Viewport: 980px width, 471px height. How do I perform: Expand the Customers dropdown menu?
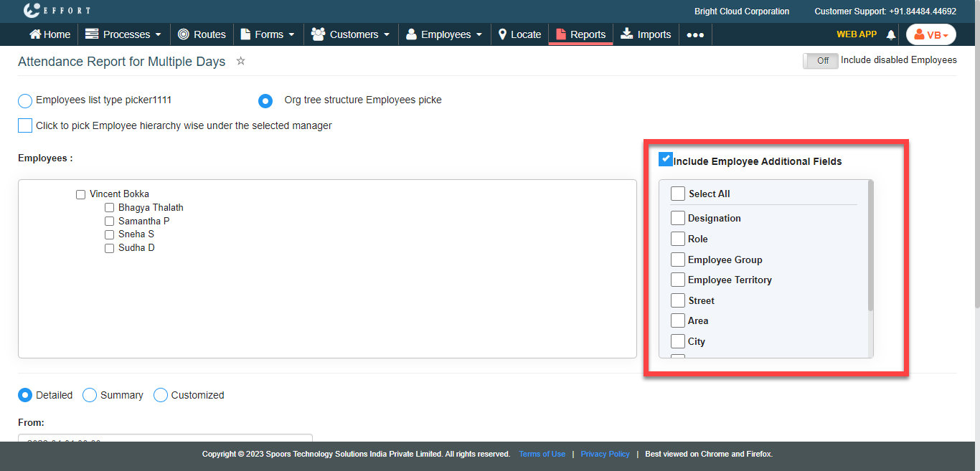pos(350,34)
